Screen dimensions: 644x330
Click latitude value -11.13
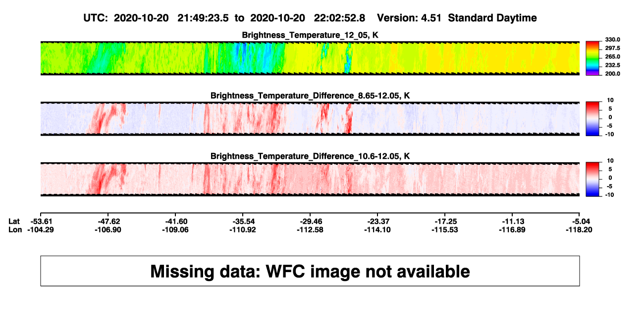[x=512, y=221]
